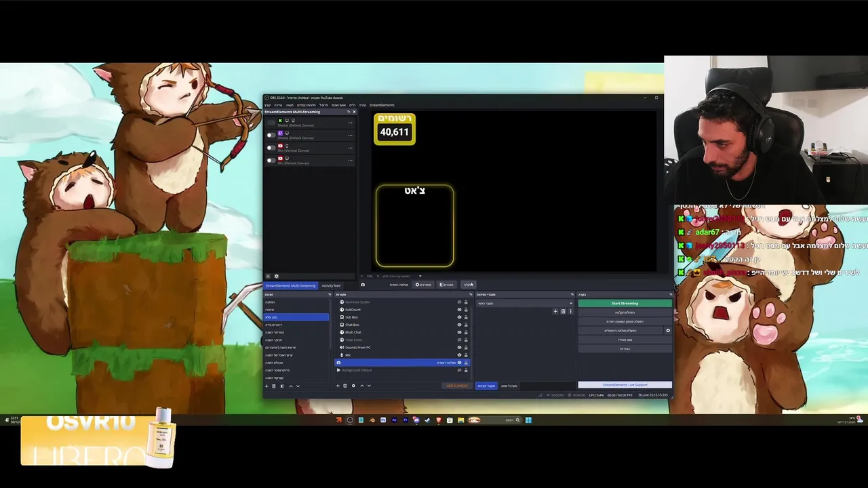This screenshot has width=868, height=488.
Task: Remove the scene transition
Action: click(563, 311)
